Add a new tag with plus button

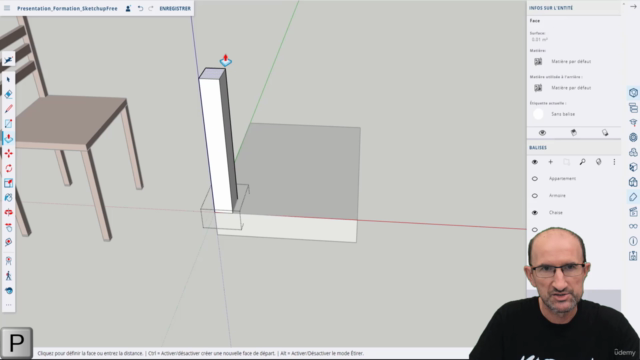pos(550,162)
